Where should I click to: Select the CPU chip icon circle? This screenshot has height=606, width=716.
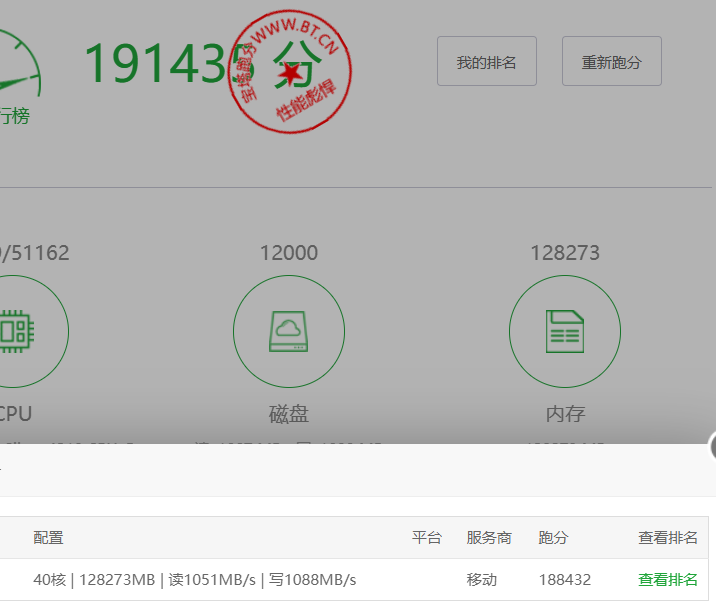click(x=14, y=331)
